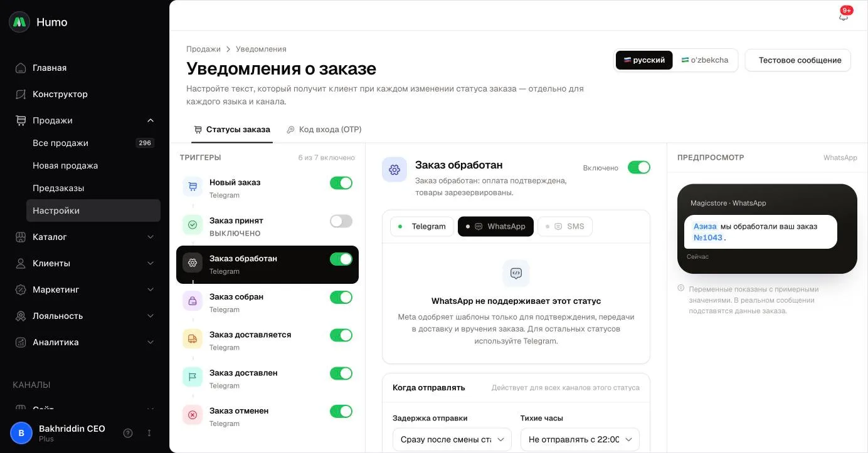This screenshot has width=868, height=453.
Task: Expand the Маркетинг section chevron
Action: pos(151,289)
